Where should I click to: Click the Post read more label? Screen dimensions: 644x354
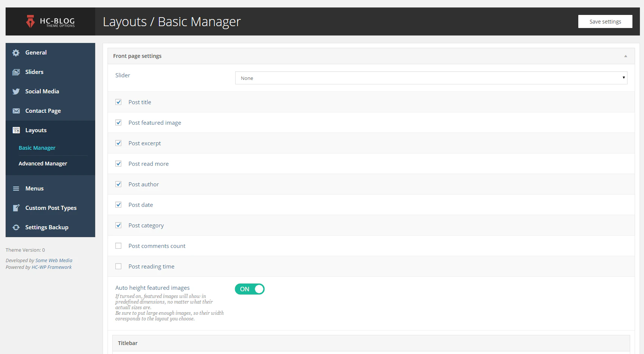[x=149, y=164]
